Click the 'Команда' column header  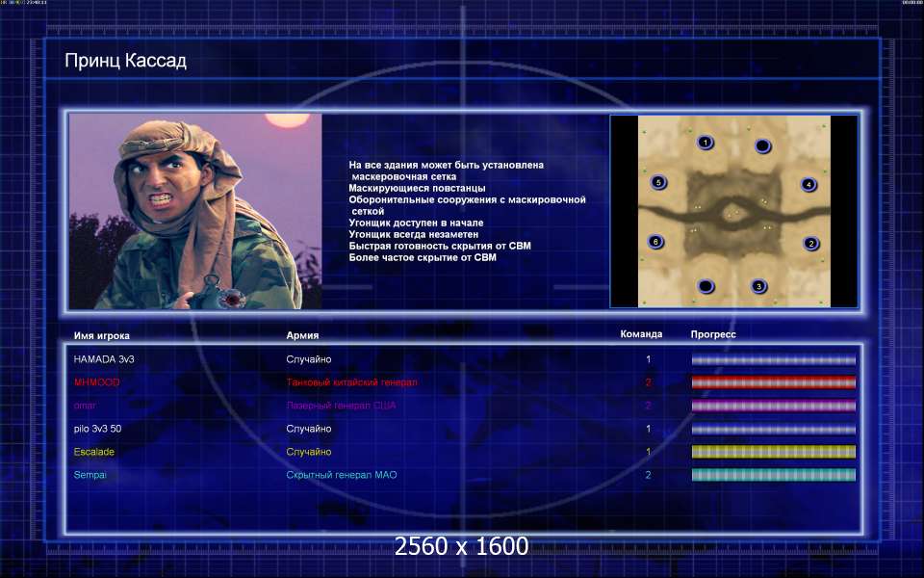[641, 334]
